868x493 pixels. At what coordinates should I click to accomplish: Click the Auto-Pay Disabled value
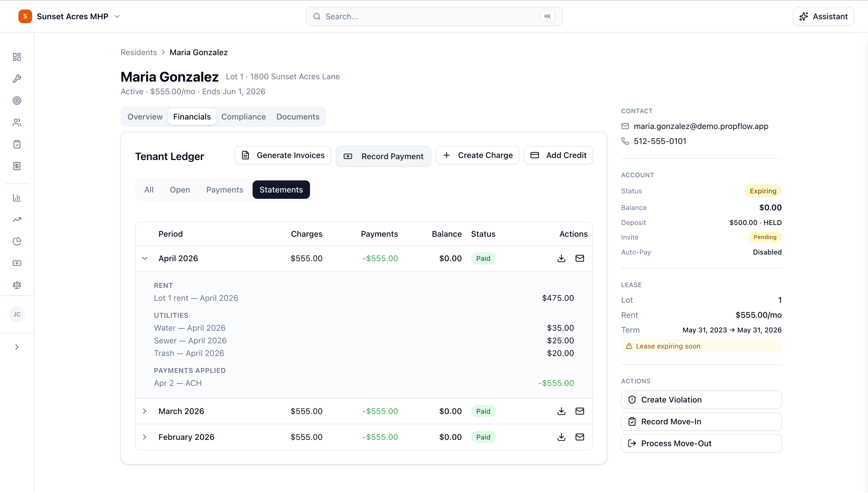[x=767, y=252]
